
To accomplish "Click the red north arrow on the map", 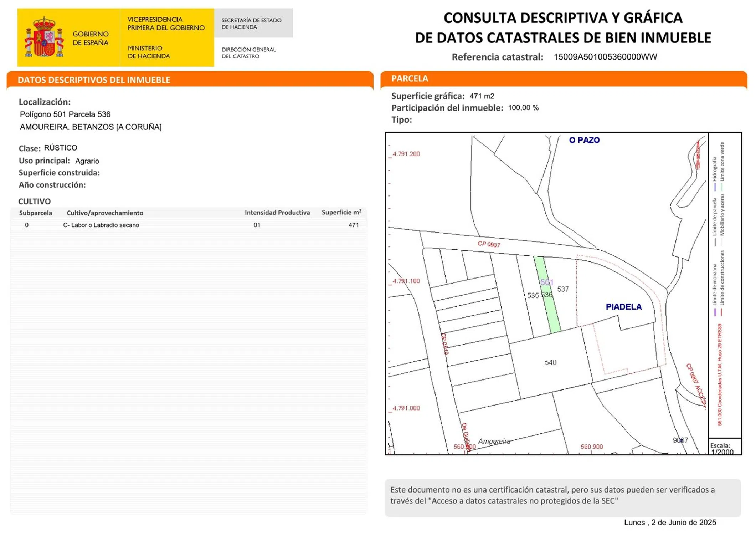I will (x=698, y=155).
